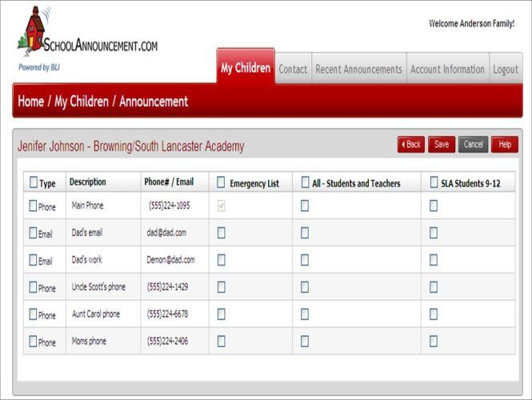Click the SchoolAnnouncement.com schoolhouse logo

coord(87,30)
